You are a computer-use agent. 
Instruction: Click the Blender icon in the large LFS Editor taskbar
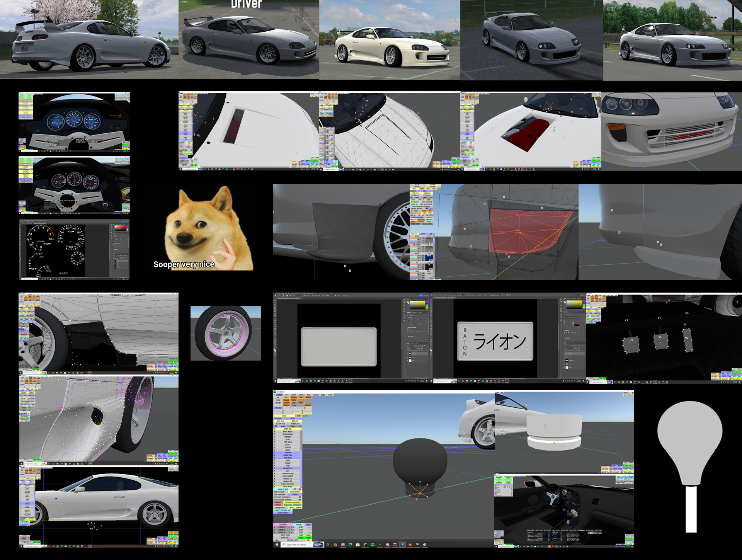(x=410, y=545)
